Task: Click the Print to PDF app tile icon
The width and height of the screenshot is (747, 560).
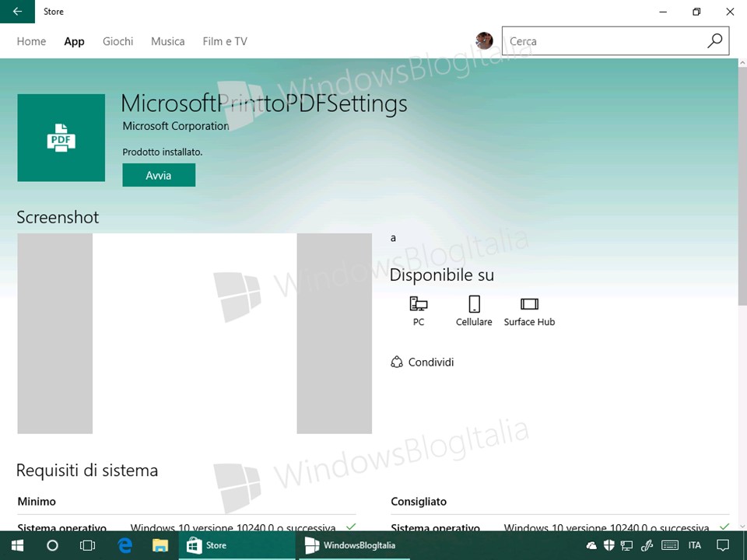Action: click(61, 138)
